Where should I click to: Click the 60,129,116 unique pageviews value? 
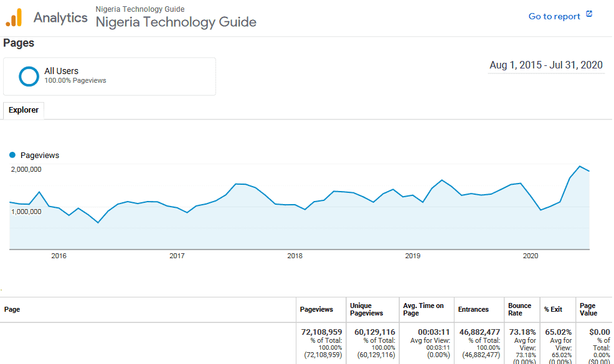click(x=375, y=332)
